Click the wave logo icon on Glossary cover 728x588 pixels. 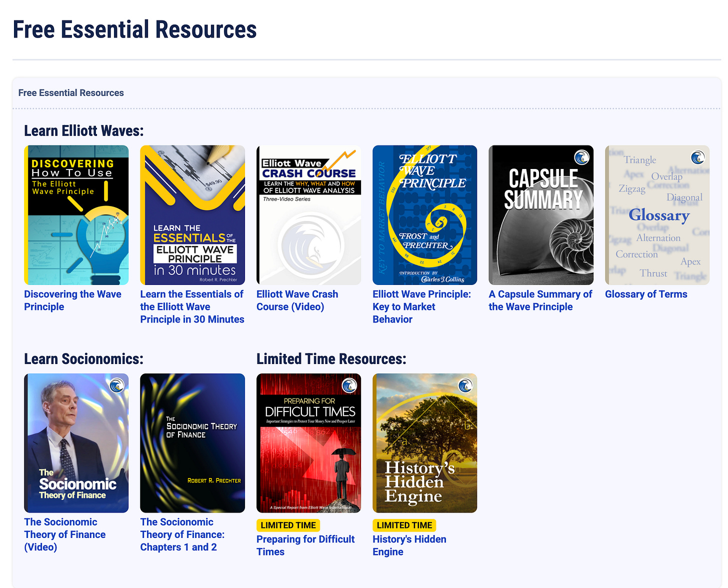click(697, 157)
